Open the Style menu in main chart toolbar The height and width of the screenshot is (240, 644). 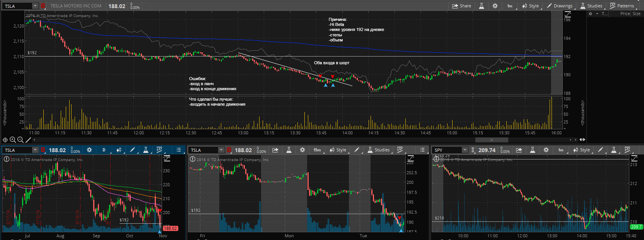click(x=530, y=6)
